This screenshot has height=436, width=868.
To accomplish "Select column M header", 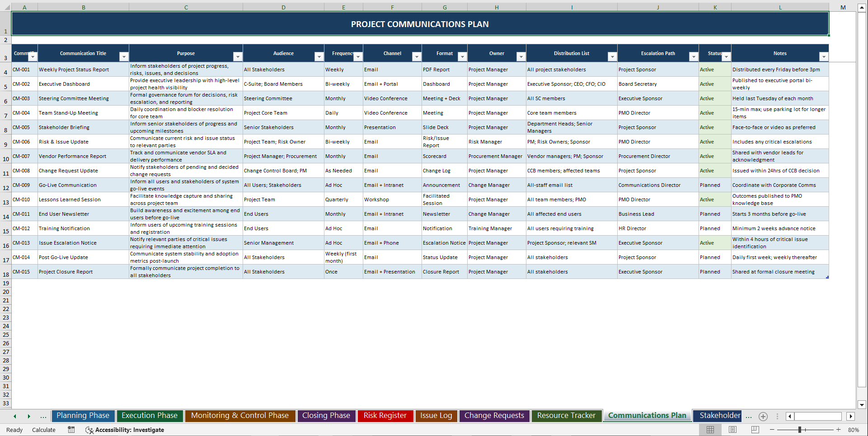I will pos(843,7).
